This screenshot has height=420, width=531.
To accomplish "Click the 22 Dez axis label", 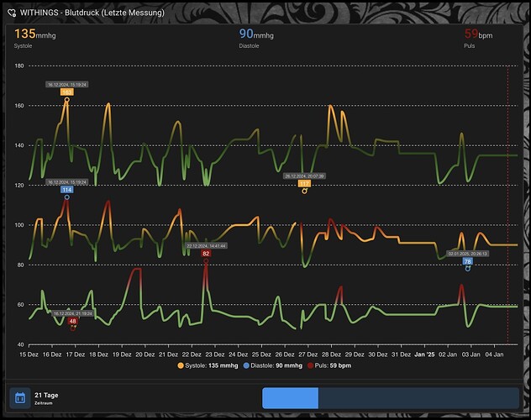I will pyautogui.click(x=192, y=354).
